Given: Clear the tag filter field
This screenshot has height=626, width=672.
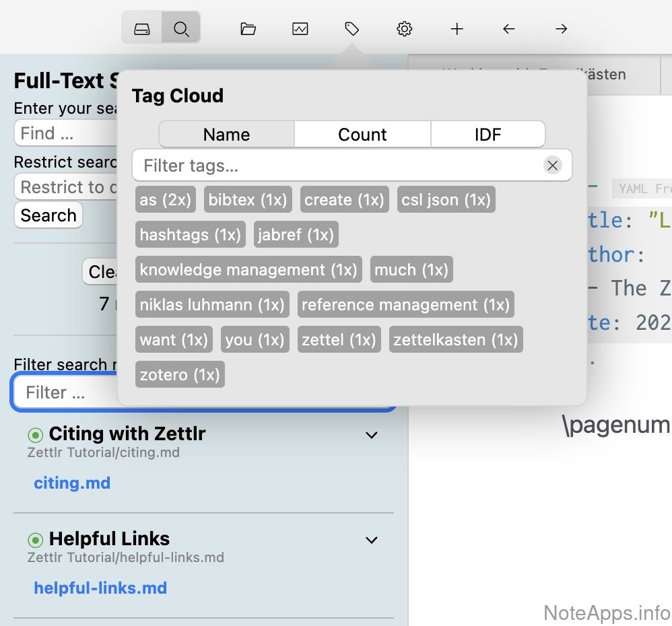Looking at the screenshot, I should (553, 166).
